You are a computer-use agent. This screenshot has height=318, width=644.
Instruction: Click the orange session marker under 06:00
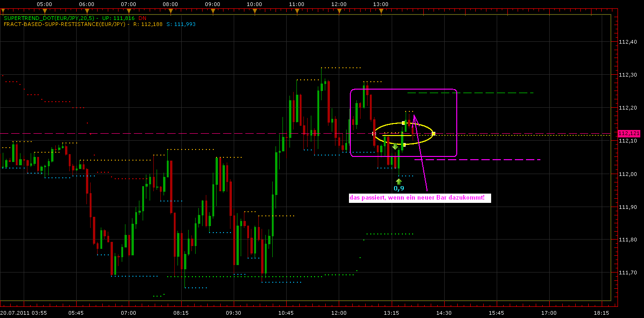pos(86,11)
